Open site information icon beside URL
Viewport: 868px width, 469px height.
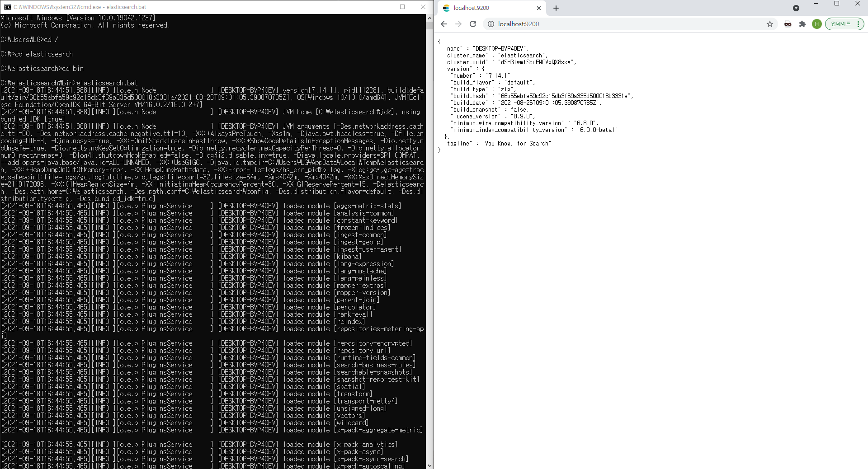pyautogui.click(x=491, y=24)
